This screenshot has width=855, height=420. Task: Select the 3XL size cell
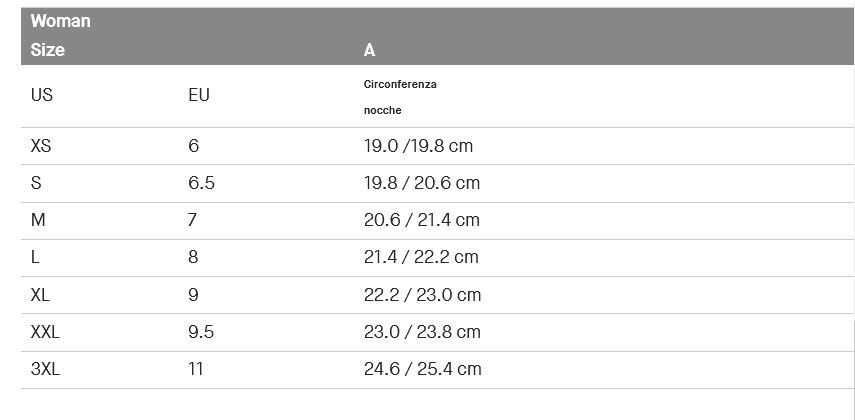[x=45, y=369]
